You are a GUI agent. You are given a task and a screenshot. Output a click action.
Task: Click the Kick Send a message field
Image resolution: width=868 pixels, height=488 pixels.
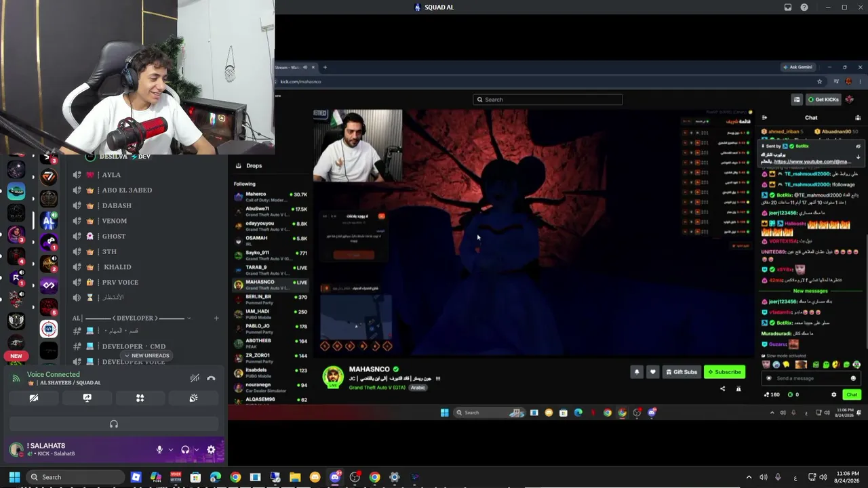pyautogui.click(x=810, y=378)
